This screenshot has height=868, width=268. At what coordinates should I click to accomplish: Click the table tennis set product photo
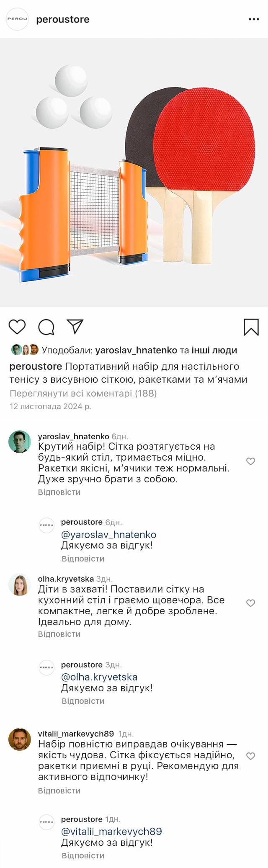pyautogui.click(x=134, y=173)
